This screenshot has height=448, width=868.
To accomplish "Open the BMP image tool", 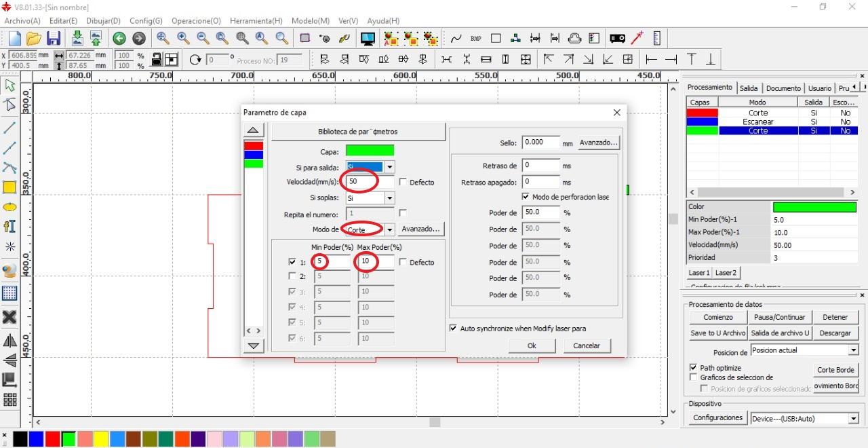I will coord(476,39).
